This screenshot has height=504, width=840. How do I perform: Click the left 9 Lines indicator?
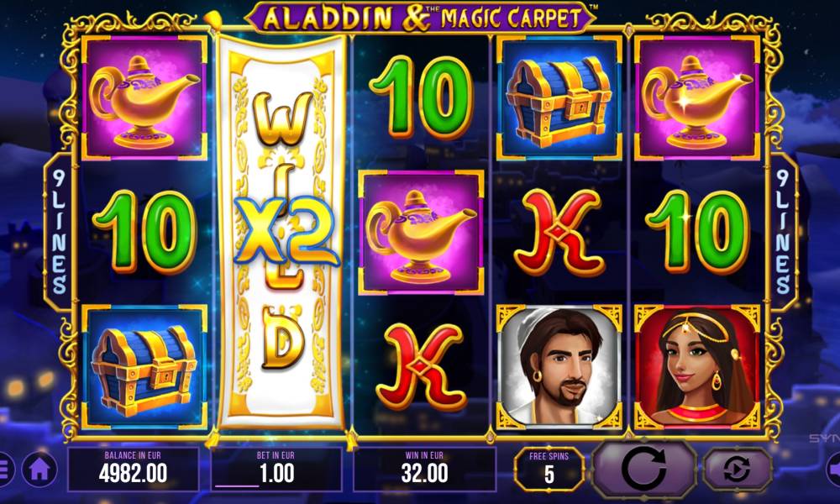[x=58, y=231]
